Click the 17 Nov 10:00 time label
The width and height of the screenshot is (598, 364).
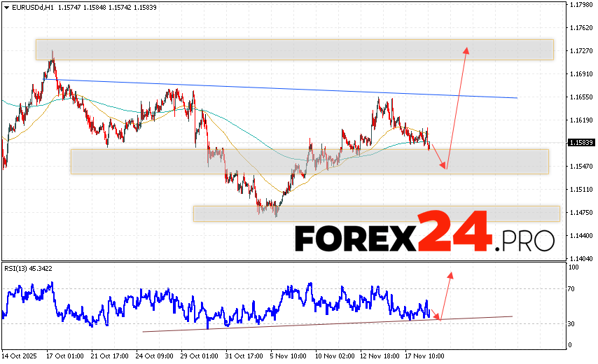tap(426, 355)
